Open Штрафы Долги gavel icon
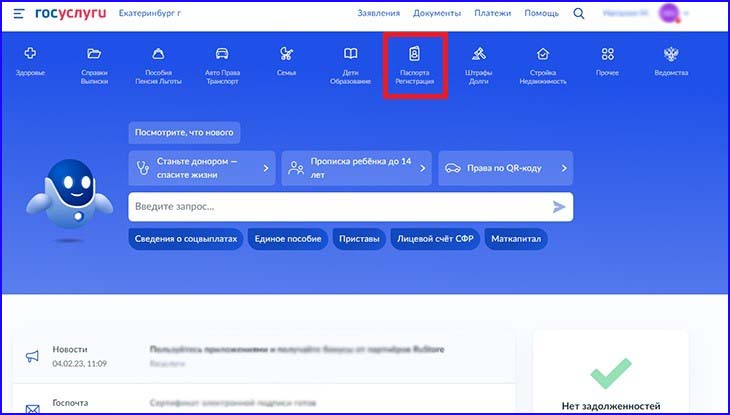 point(478,54)
